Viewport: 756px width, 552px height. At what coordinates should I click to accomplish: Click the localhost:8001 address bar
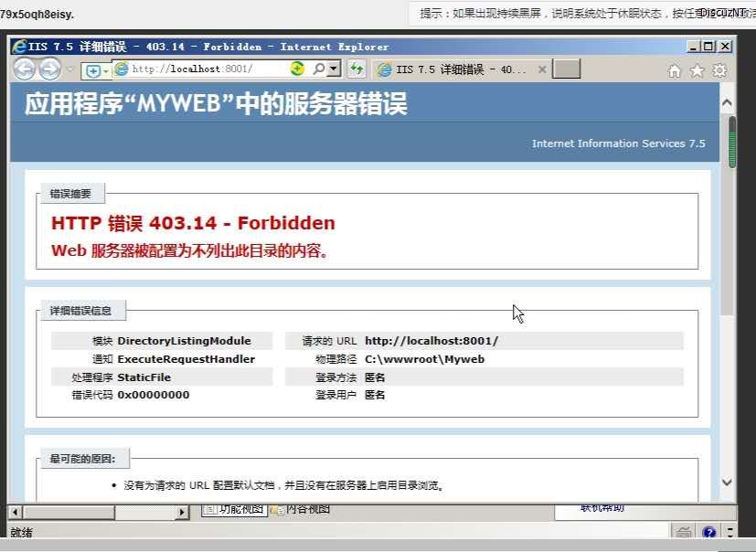(200, 69)
